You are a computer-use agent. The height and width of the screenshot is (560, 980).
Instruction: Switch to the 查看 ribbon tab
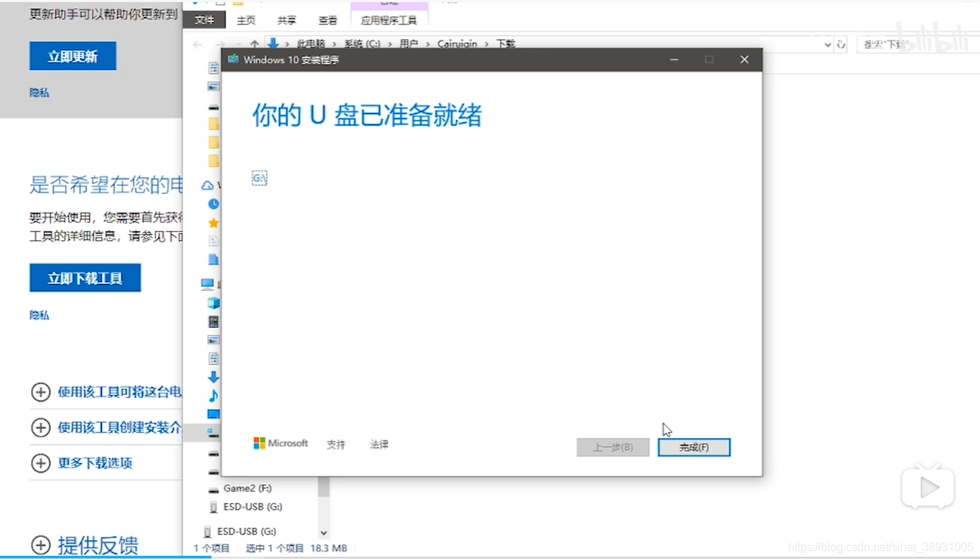[327, 20]
